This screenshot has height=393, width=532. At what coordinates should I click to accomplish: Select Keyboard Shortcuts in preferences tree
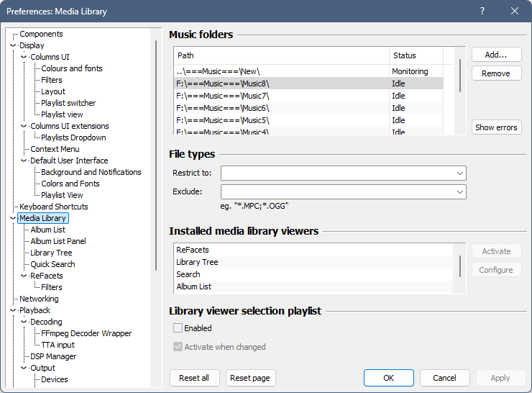coord(54,207)
